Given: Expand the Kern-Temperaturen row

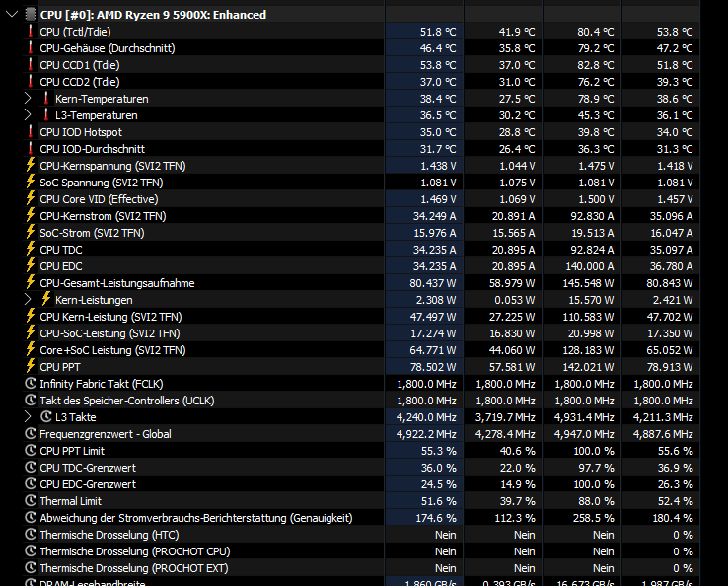Looking at the screenshot, I should (x=28, y=99).
